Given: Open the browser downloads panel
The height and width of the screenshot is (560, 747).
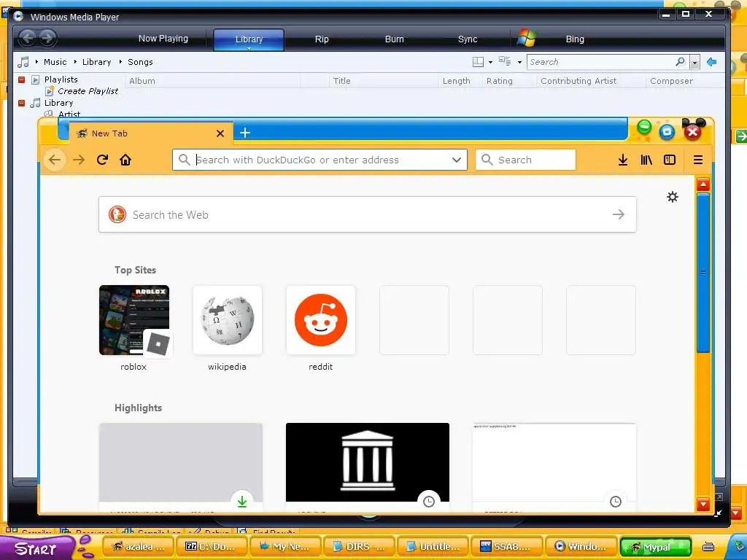Looking at the screenshot, I should [x=623, y=160].
